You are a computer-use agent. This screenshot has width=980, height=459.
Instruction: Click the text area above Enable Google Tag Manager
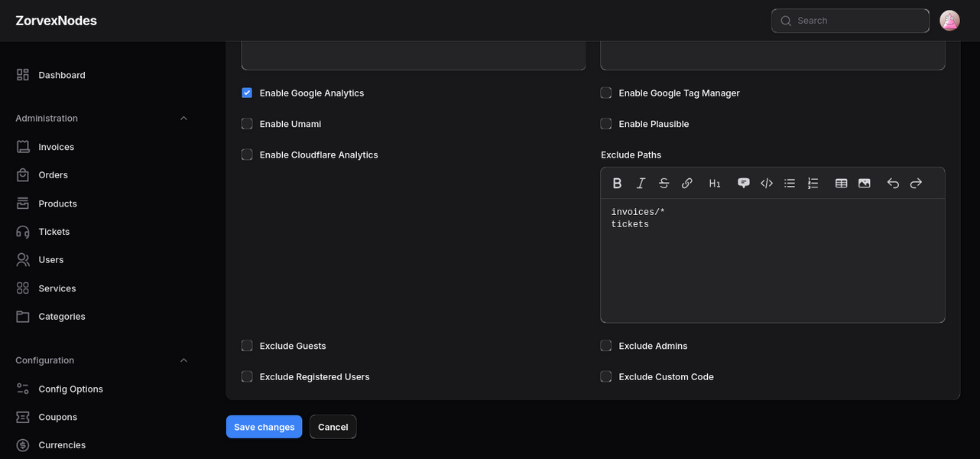point(773,56)
